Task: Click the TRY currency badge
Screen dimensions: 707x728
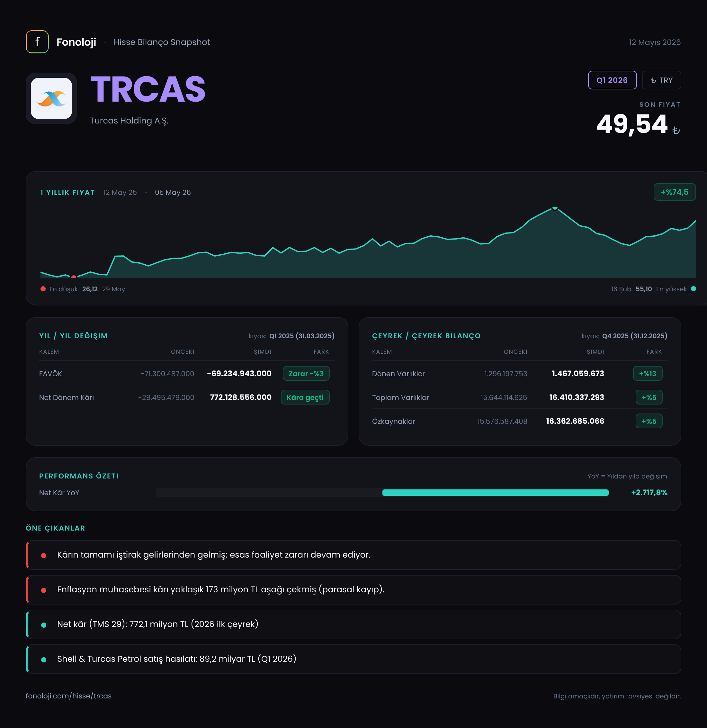Action: [661, 80]
